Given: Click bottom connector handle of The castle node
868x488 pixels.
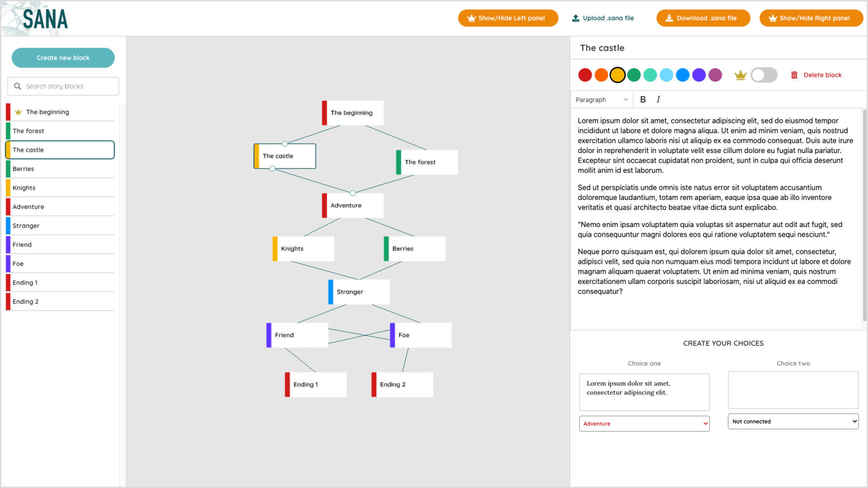Looking at the screenshot, I should pyautogui.click(x=272, y=168).
